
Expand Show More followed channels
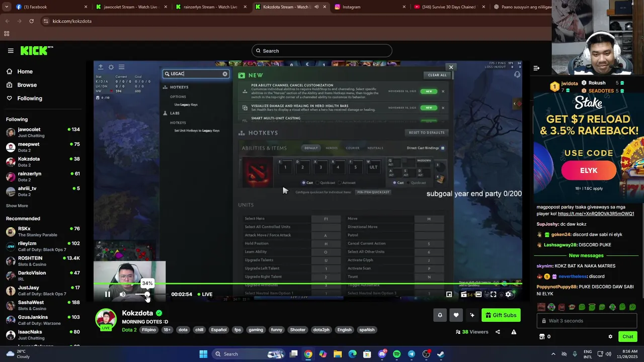coord(17,206)
